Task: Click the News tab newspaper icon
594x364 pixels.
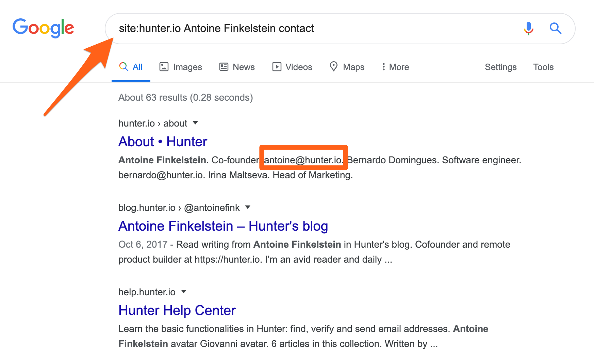Action: 224,67
